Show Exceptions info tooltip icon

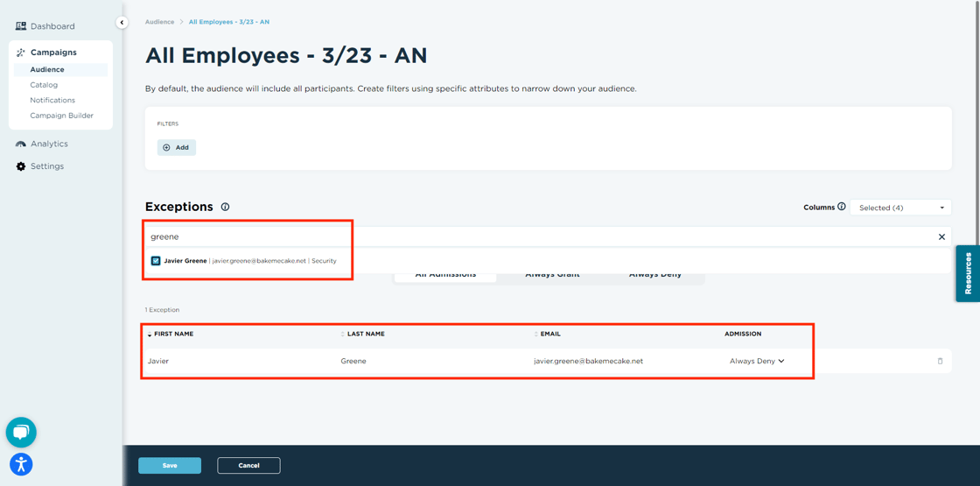(x=225, y=207)
